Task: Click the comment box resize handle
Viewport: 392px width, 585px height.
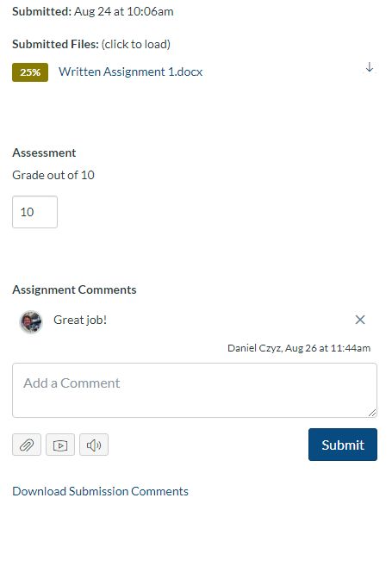Action: 372,413
